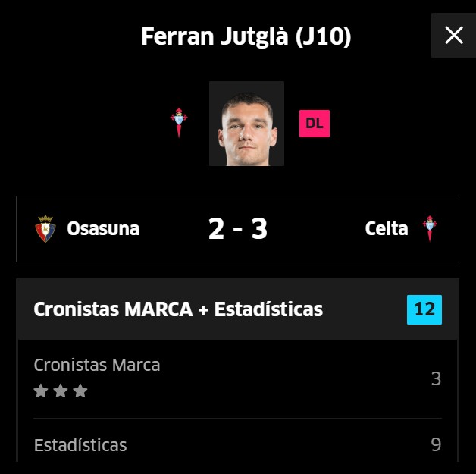Click the Cronistas Marca score of 3
The height and width of the screenshot is (474, 476).
[x=436, y=378]
